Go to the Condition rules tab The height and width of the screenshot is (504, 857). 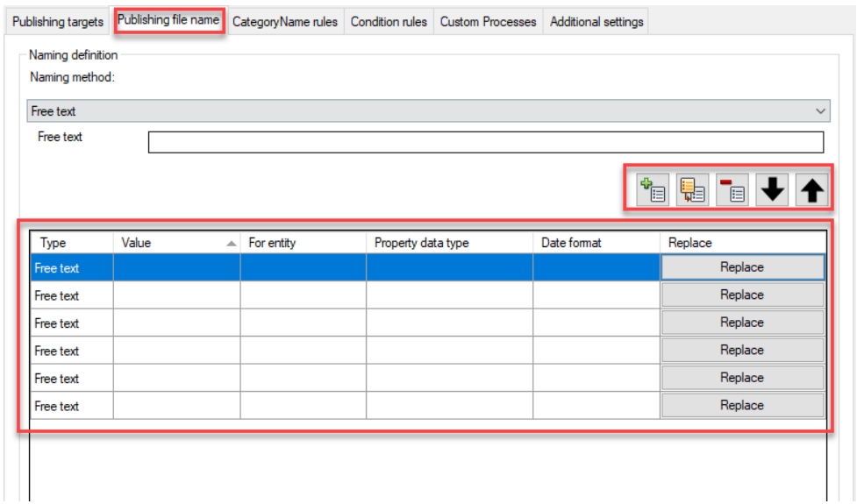(389, 22)
